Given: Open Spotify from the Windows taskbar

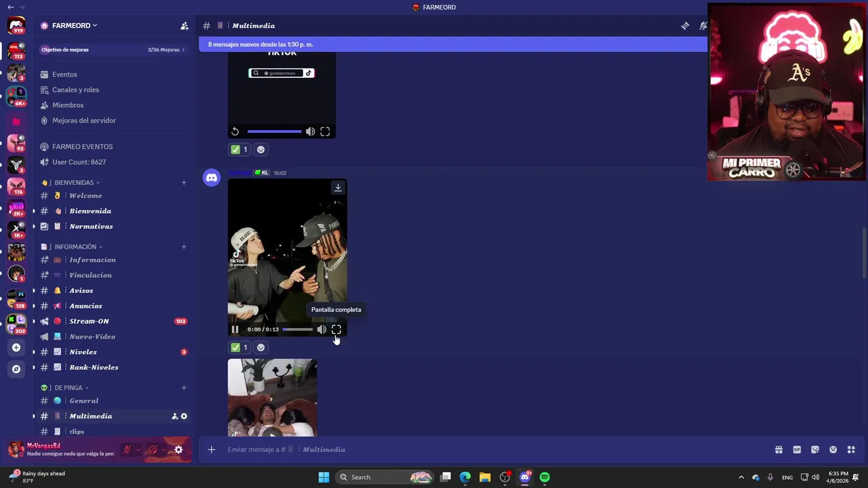Looking at the screenshot, I should [x=545, y=477].
